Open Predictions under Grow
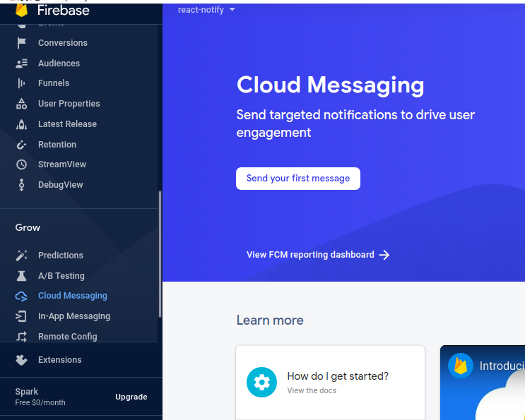 tap(61, 256)
